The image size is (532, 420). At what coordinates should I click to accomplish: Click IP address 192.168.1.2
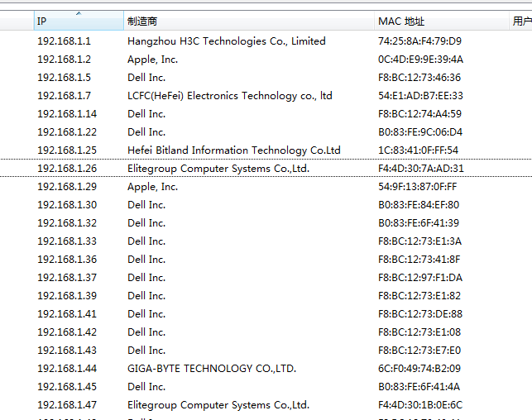[x=65, y=60]
